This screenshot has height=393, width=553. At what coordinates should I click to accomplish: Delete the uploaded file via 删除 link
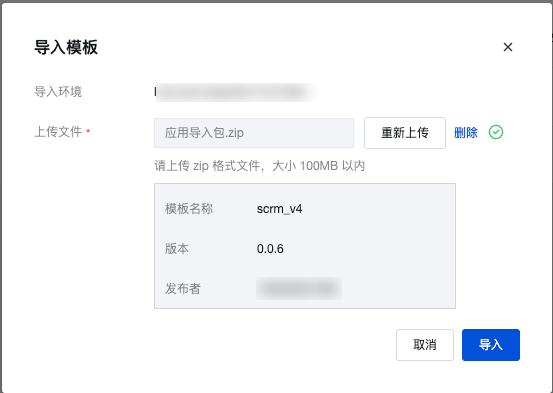click(x=466, y=133)
